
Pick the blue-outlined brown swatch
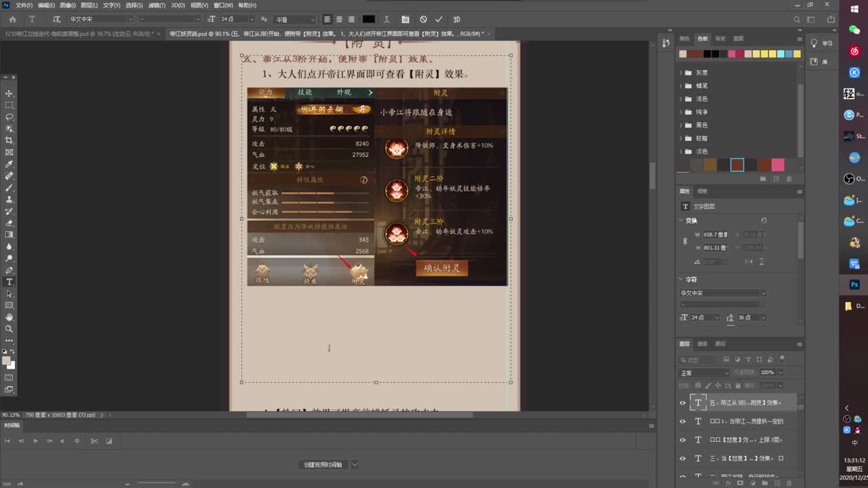point(737,165)
